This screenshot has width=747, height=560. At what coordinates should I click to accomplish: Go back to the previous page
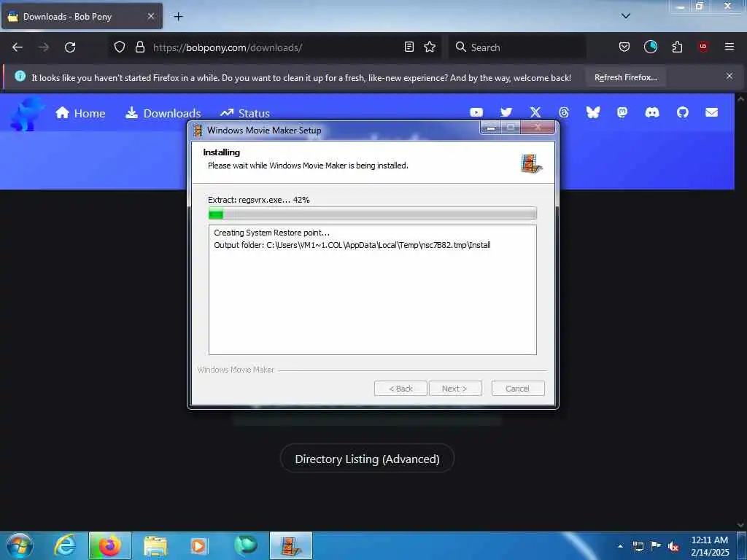point(18,47)
